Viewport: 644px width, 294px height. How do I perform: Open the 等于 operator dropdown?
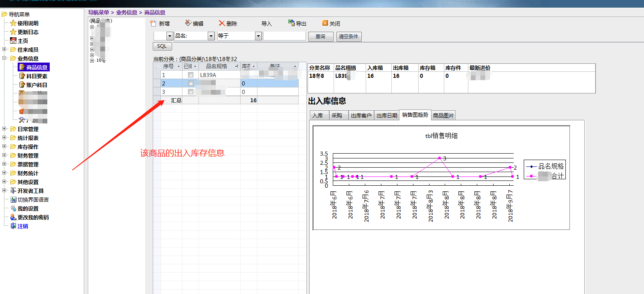click(x=258, y=36)
